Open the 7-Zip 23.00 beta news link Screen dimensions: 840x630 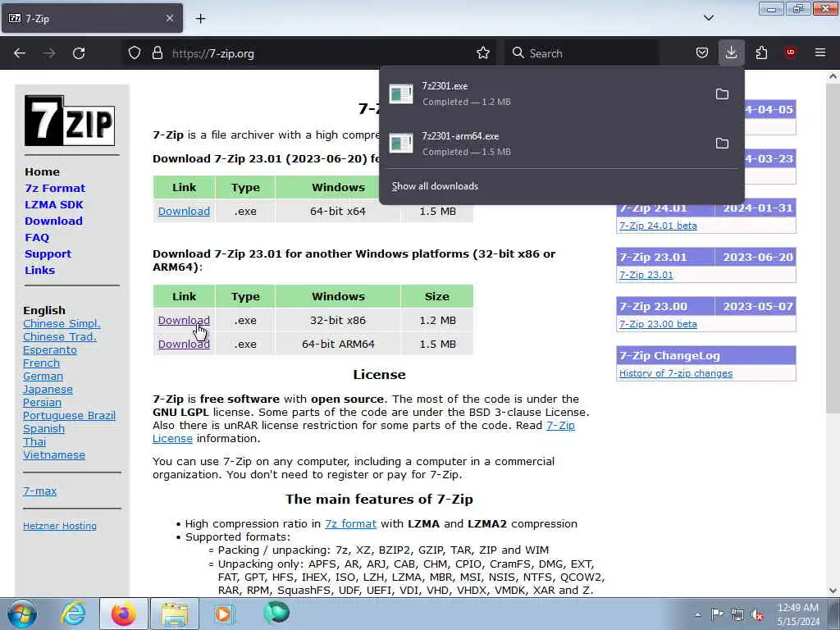pos(658,324)
